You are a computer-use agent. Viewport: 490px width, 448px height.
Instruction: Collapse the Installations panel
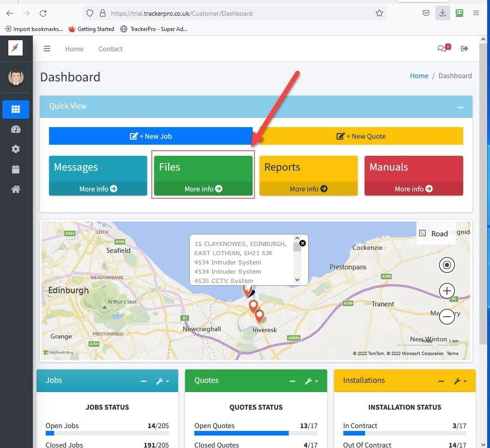point(441,381)
